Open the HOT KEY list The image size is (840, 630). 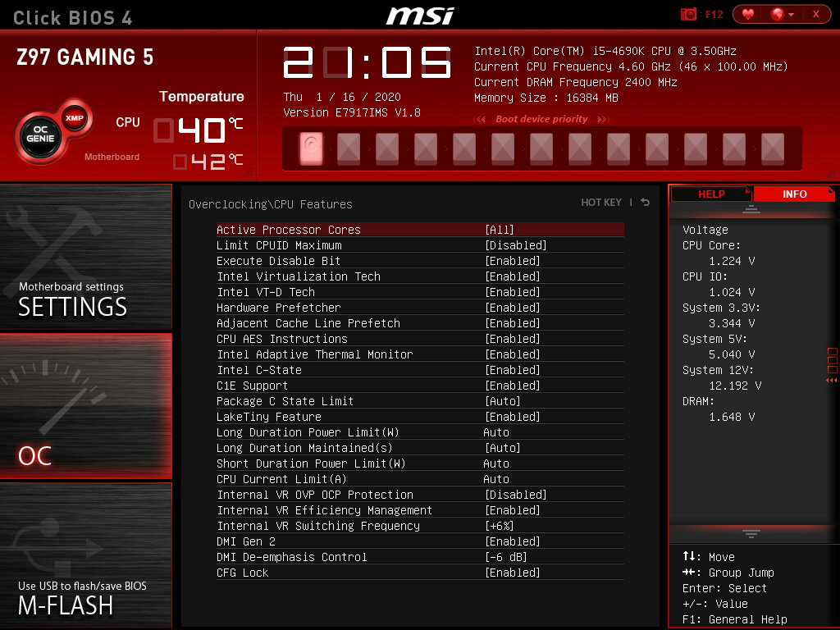pos(601,202)
